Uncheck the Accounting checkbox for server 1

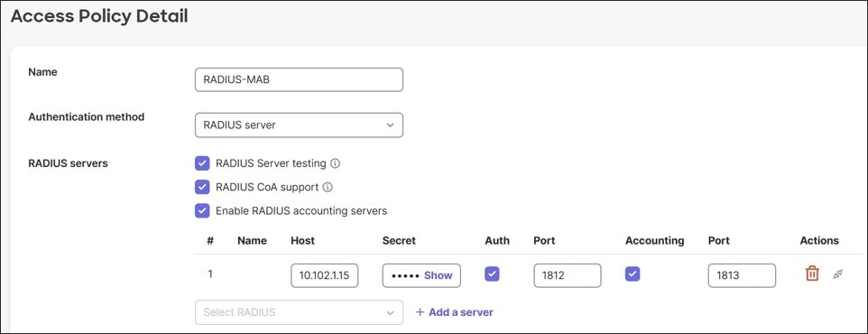633,274
